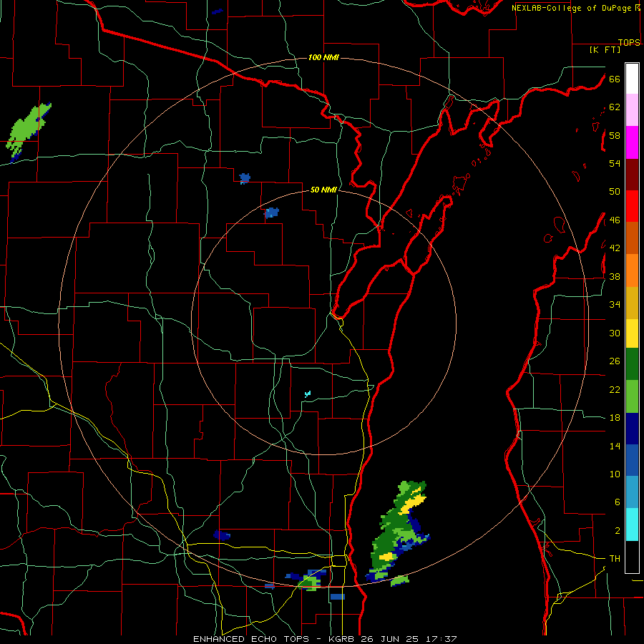This screenshot has height=644, width=644.
Task: Click the "46" legend value
Action: 615,220
